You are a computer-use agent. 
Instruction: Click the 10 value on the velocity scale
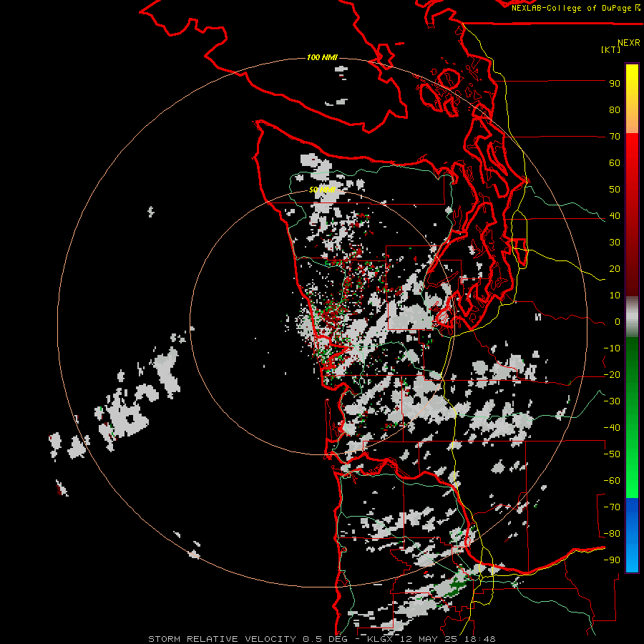[x=615, y=296]
